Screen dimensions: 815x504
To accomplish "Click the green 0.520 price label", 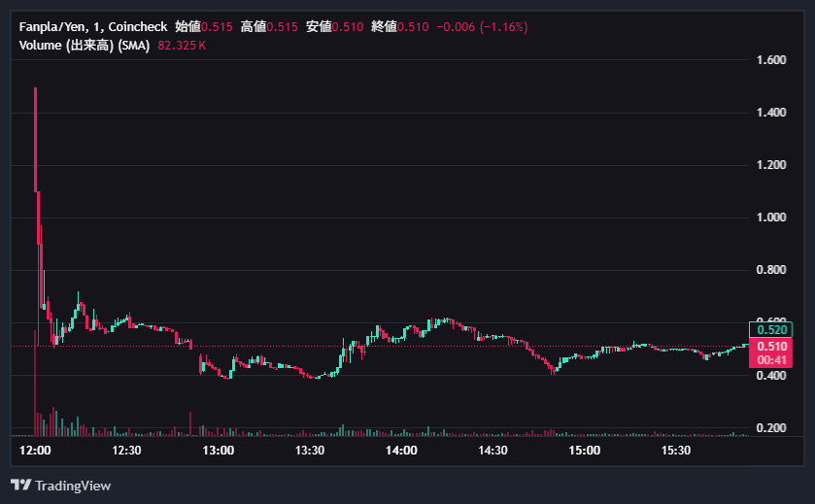I will pos(771,330).
